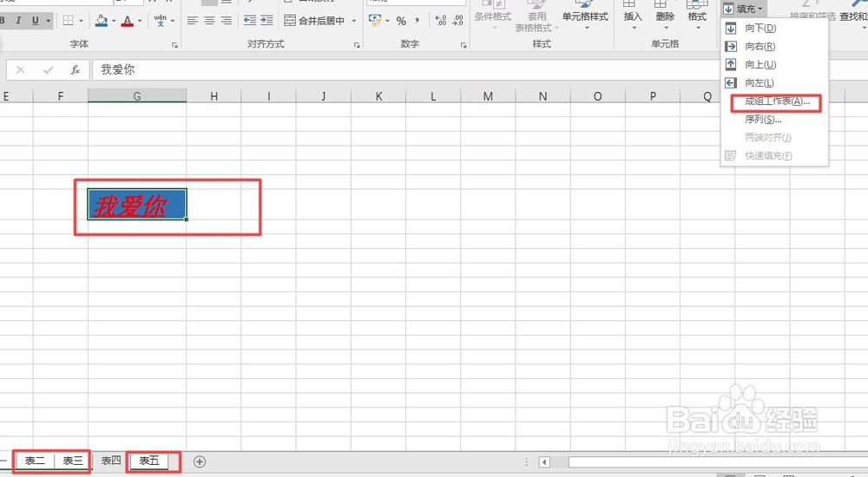Open font color dropdown arrow
868x477 pixels.
[140, 21]
